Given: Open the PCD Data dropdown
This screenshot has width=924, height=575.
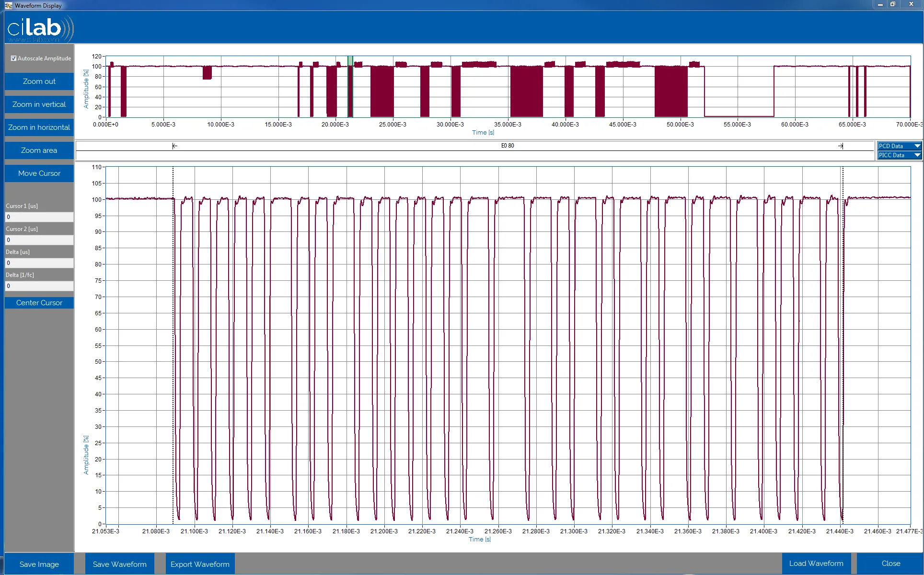Looking at the screenshot, I should point(900,146).
